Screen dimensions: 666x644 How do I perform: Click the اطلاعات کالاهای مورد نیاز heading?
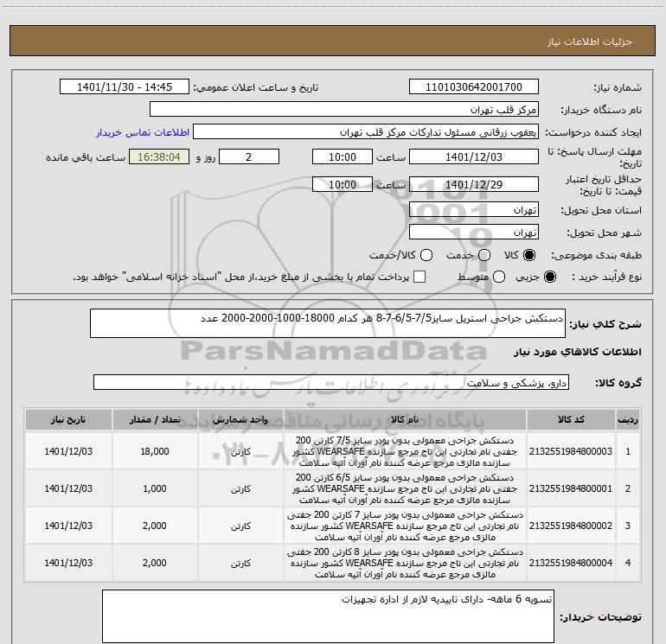click(578, 352)
